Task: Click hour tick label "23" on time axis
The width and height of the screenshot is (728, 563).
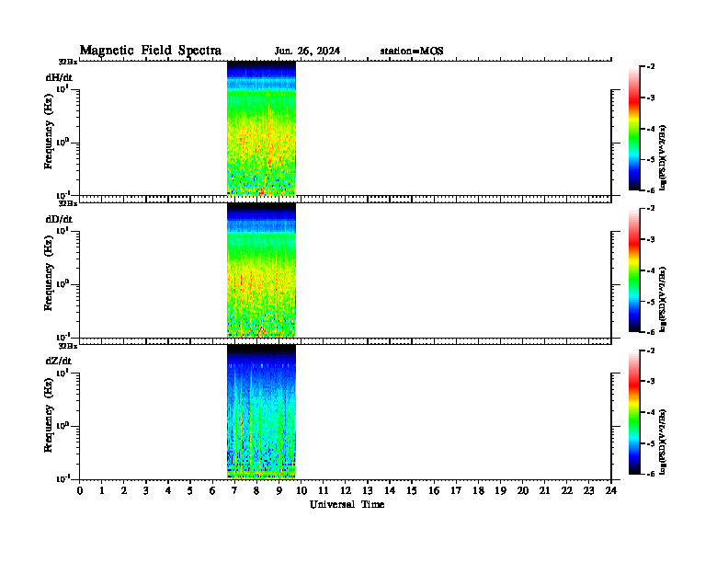Action: pos(588,490)
